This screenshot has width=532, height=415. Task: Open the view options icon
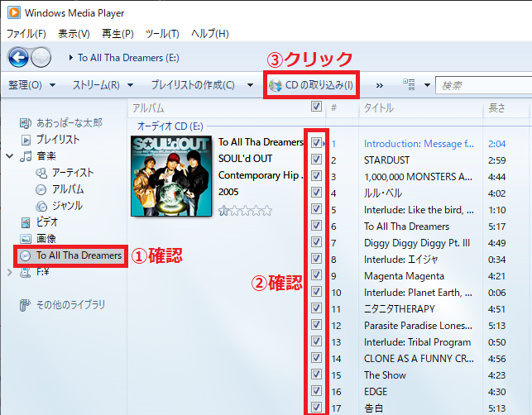click(409, 85)
